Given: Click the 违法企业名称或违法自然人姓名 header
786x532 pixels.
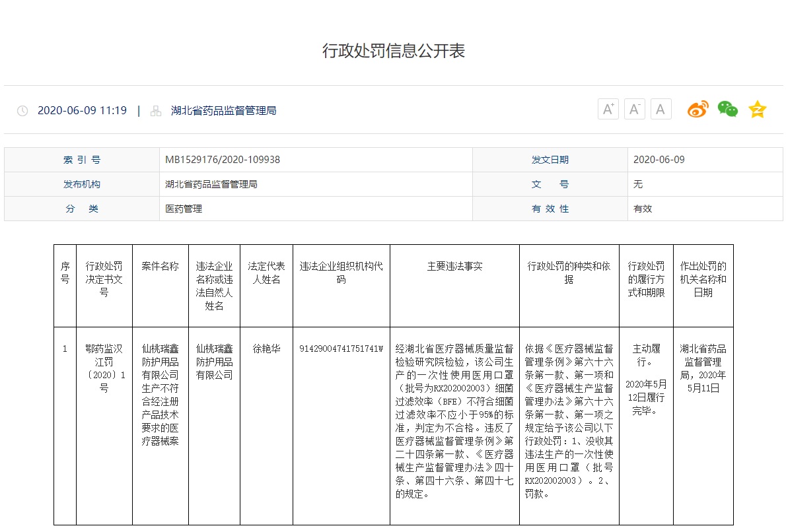Looking at the screenshot, I should point(215,286).
